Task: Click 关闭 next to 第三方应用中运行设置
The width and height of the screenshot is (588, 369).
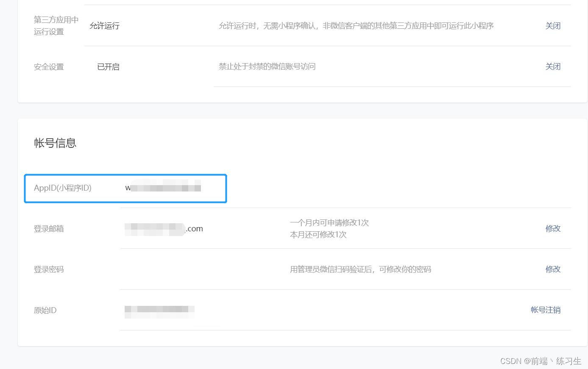Action: click(x=553, y=26)
